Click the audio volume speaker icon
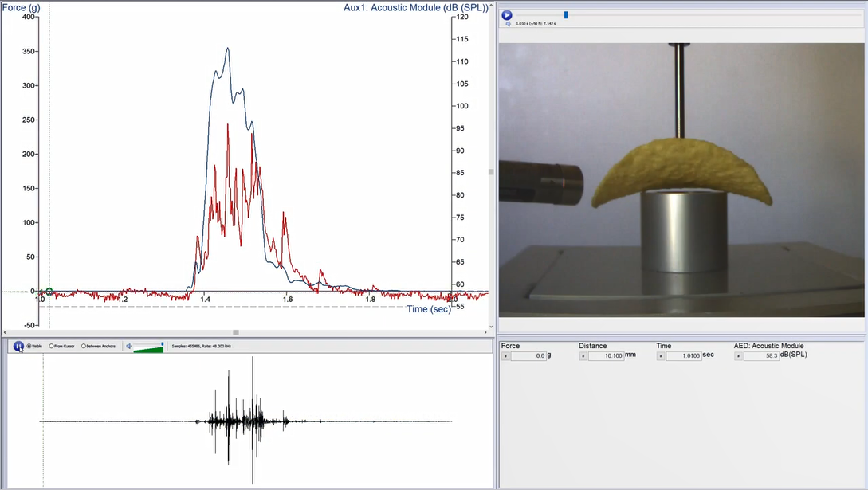The height and width of the screenshot is (490, 868). [x=128, y=346]
